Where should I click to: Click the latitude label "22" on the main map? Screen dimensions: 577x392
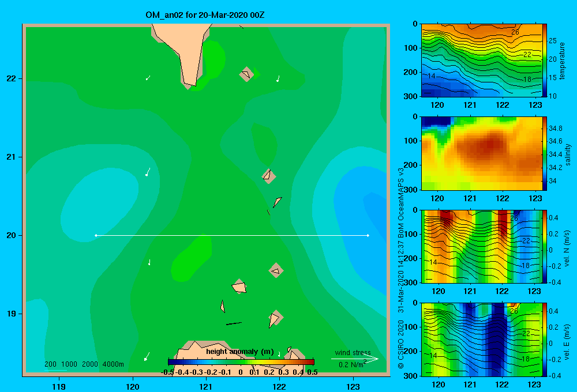[12, 78]
